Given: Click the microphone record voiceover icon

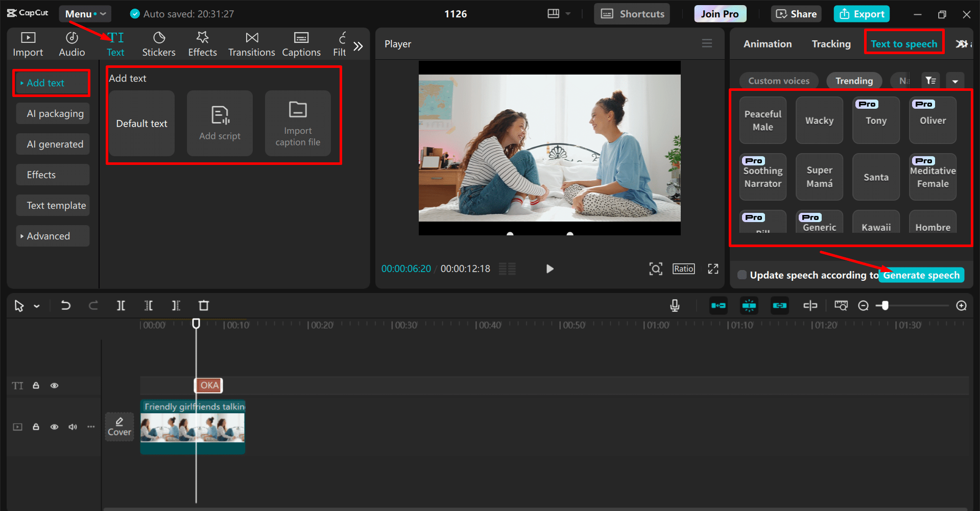Looking at the screenshot, I should click(x=675, y=306).
